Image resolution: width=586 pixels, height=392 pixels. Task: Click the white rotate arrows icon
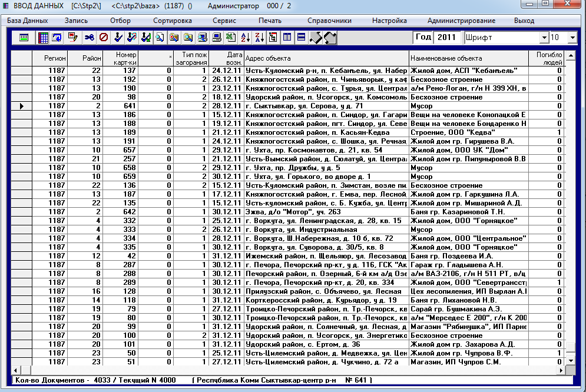(x=330, y=37)
